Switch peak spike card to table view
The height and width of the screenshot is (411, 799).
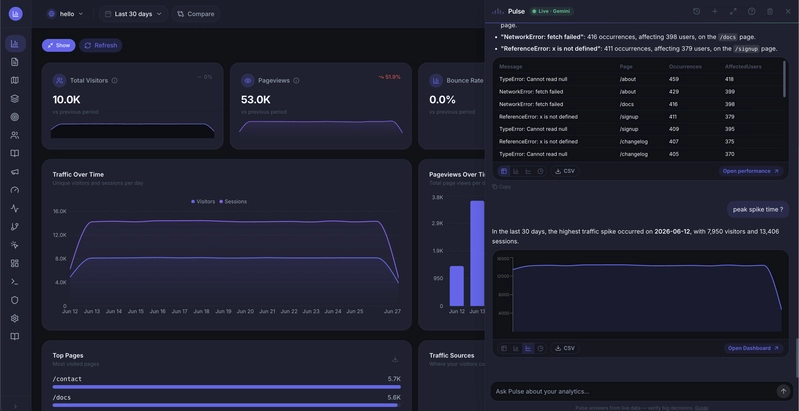click(x=503, y=348)
